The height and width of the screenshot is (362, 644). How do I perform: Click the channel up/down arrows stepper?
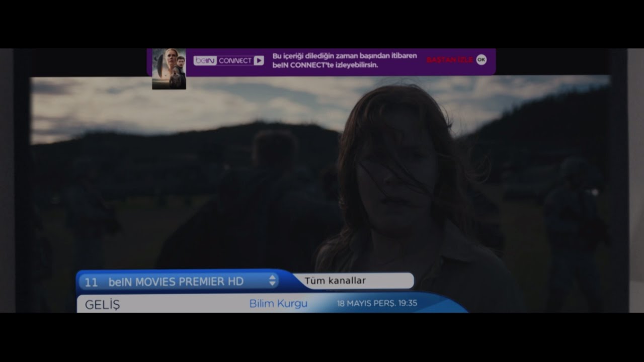click(273, 281)
